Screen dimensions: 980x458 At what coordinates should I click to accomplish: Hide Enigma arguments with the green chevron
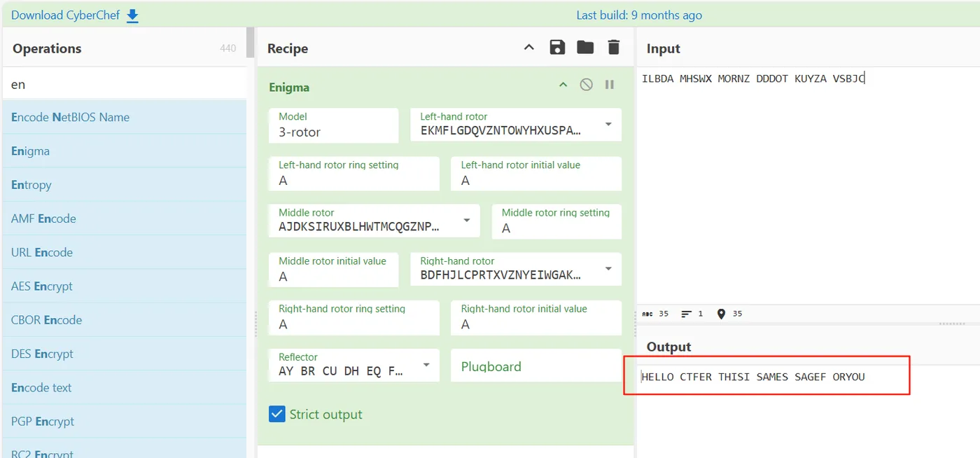(x=563, y=85)
